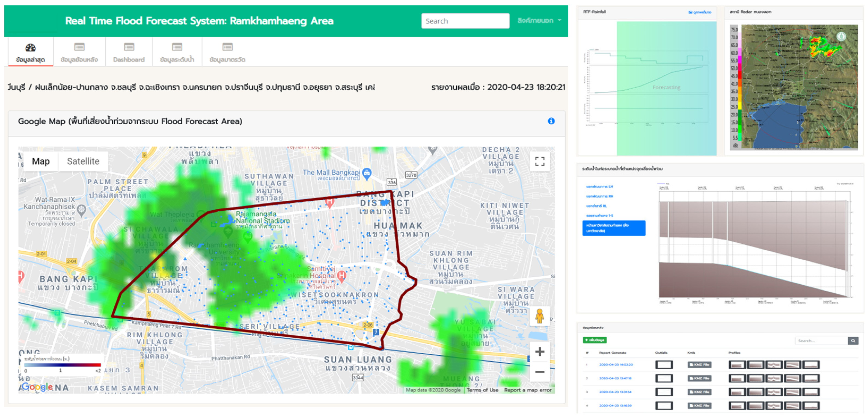Click the green add data button
This screenshot has height=419, width=868.
click(595, 340)
